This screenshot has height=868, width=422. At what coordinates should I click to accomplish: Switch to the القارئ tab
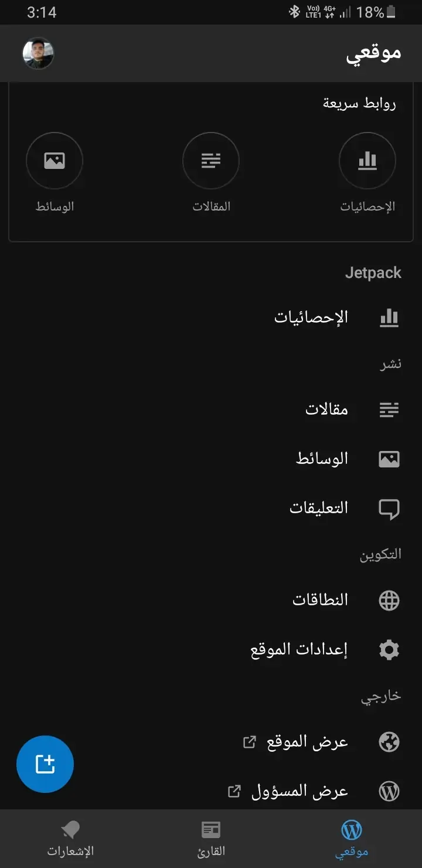click(x=211, y=839)
